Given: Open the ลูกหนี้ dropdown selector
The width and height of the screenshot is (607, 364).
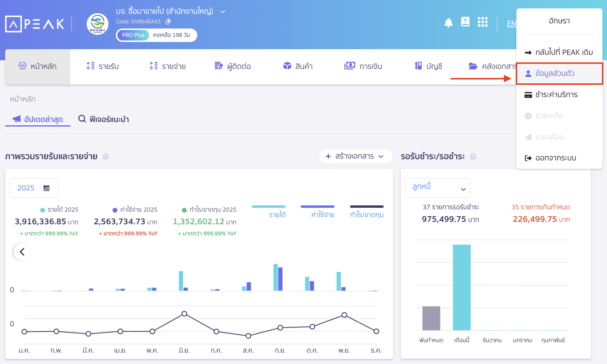Looking at the screenshot, I should (438, 188).
